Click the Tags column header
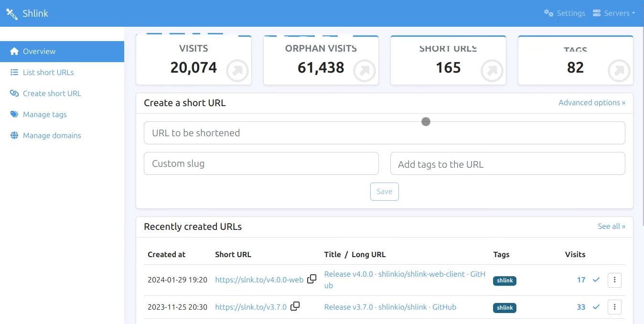The width and height of the screenshot is (644, 324). [501, 255]
